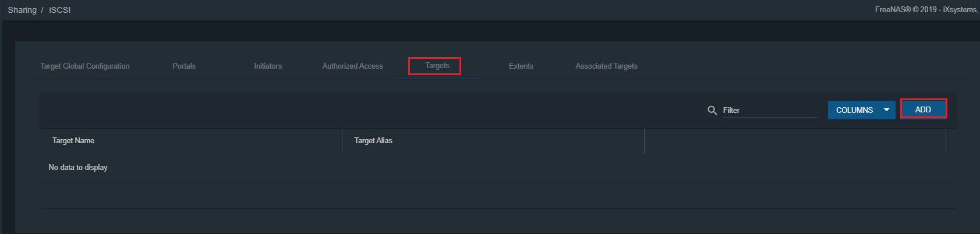Click the search magnifier icon
Image resolution: width=980 pixels, height=234 pixels.
pos(712,110)
